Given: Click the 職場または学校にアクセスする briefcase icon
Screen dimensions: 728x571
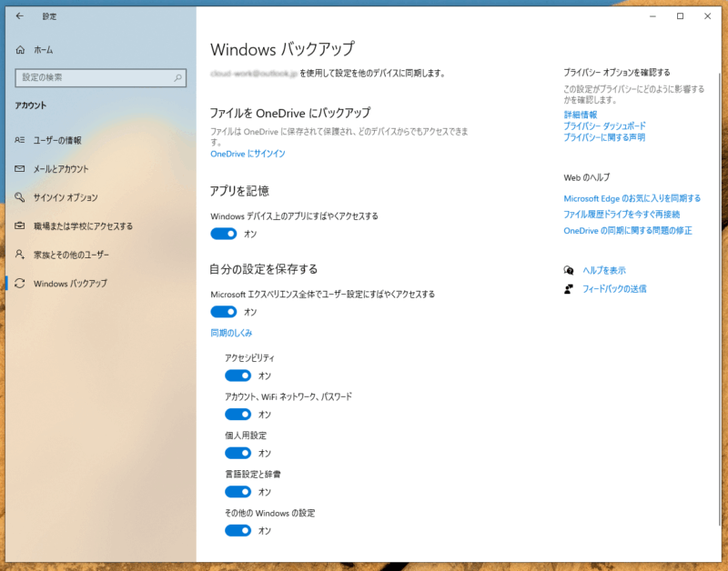Looking at the screenshot, I should click(x=20, y=226).
